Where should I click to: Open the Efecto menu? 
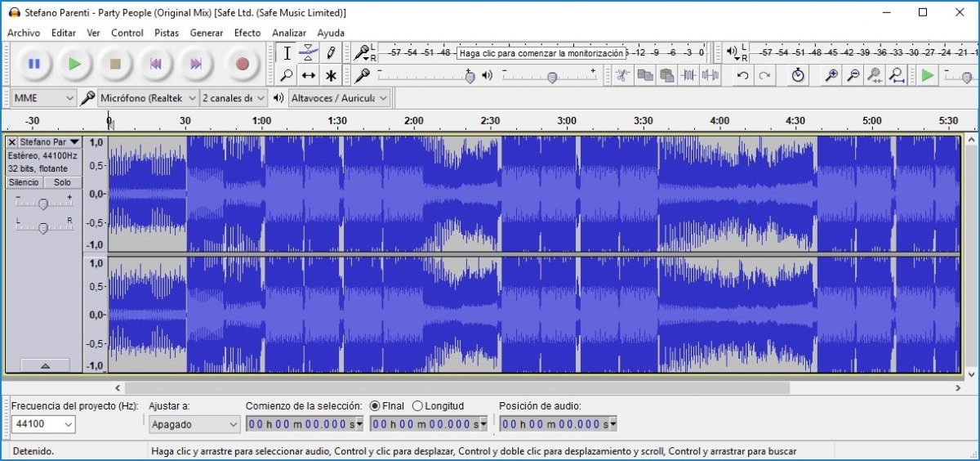[x=247, y=33]
